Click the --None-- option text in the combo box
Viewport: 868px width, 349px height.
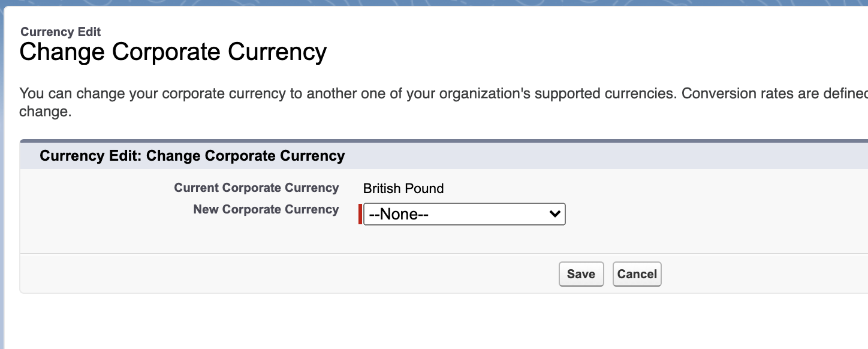click(x=399, y=214)
